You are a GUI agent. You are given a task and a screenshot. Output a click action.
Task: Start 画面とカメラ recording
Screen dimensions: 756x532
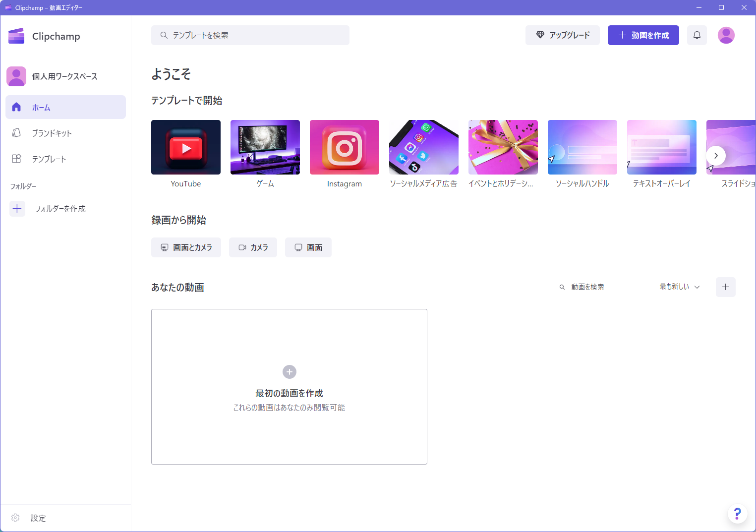186,247
